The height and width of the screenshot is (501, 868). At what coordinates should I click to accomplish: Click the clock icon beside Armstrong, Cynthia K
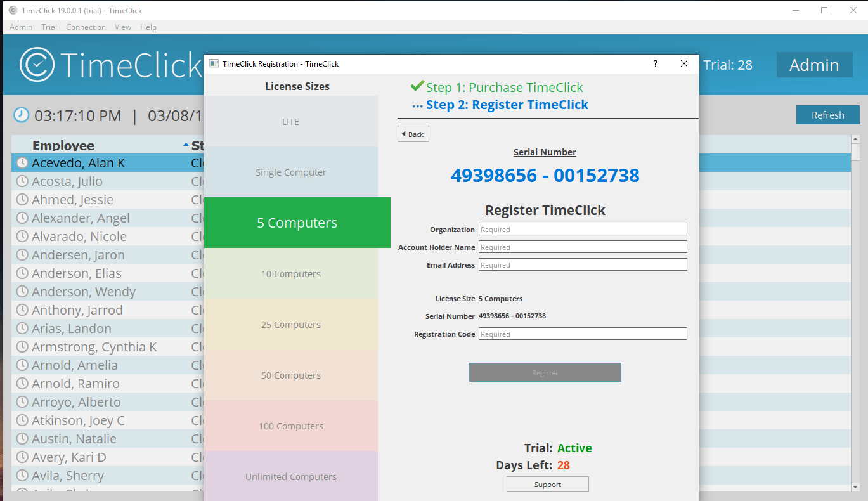(22, 347)
